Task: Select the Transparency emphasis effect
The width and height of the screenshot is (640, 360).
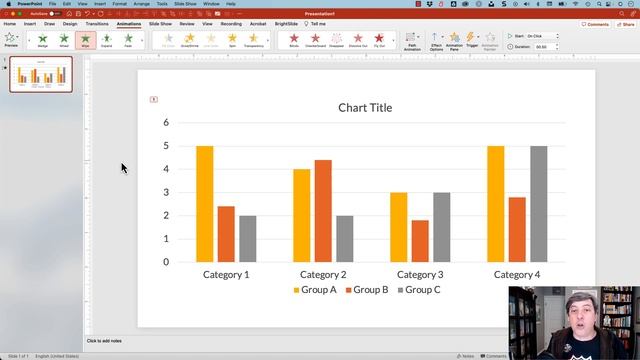Action: [x=253, y=40]
